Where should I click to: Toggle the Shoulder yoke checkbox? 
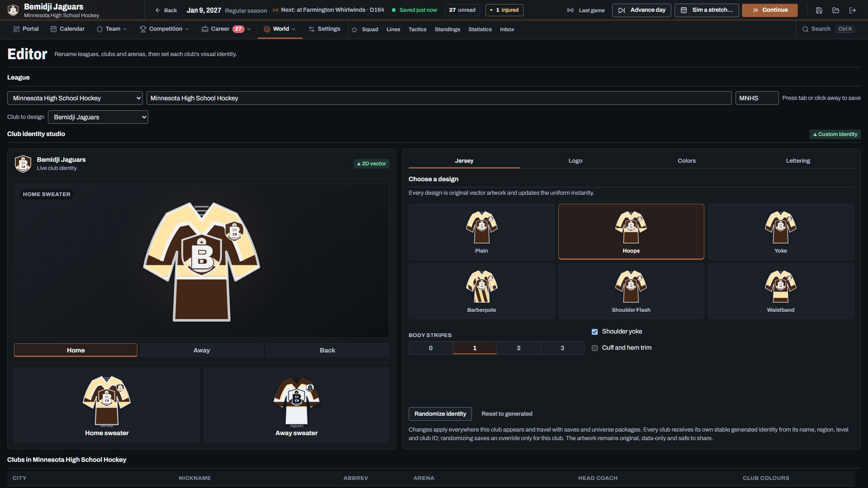594,332
